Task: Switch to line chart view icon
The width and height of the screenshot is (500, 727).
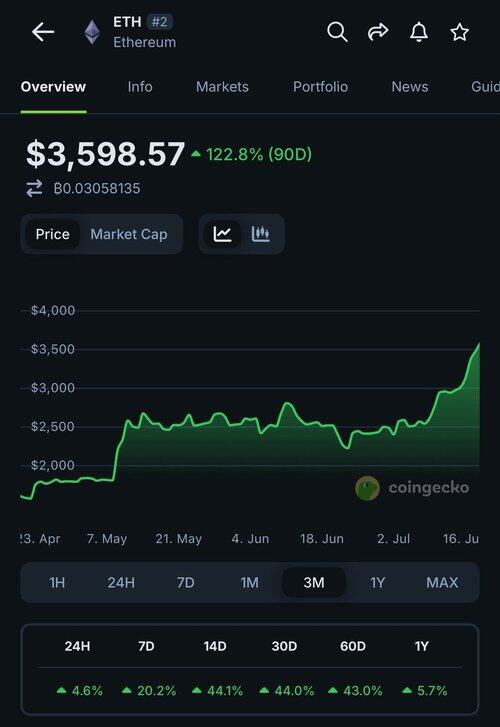Action: 223,234
